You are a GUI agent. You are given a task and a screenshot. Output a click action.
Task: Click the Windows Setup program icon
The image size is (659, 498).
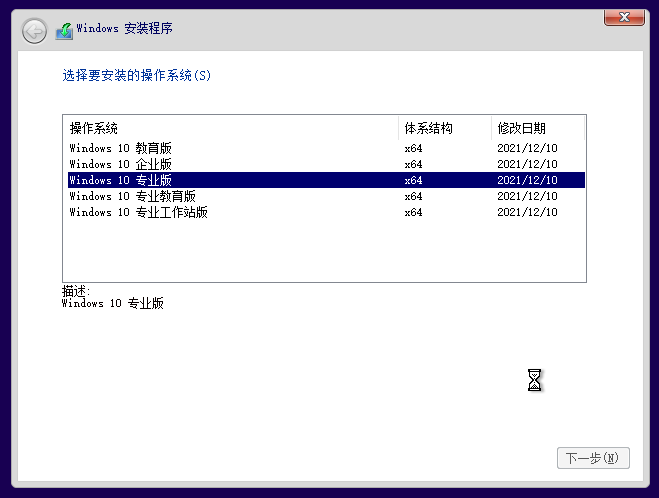[x=64, y=31]
